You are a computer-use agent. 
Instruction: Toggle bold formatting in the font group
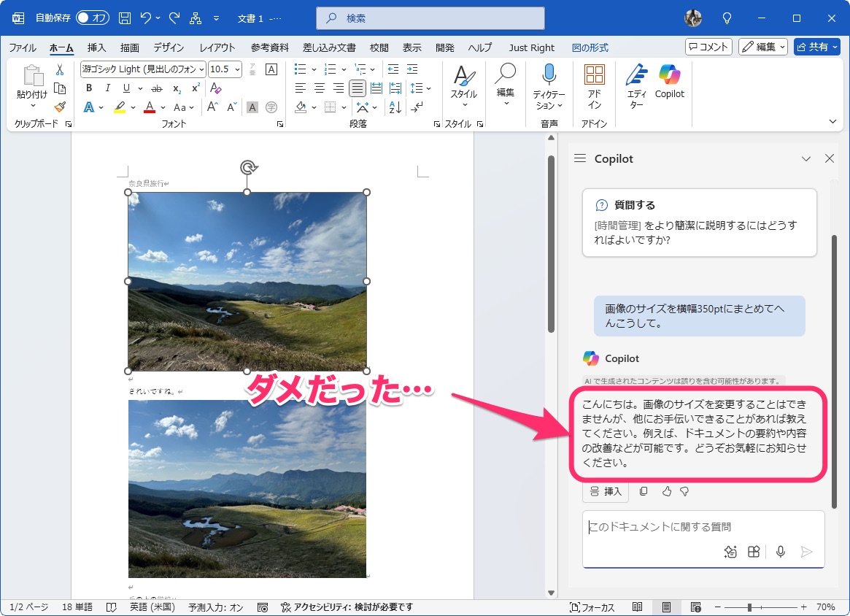(x=88, y=88)
